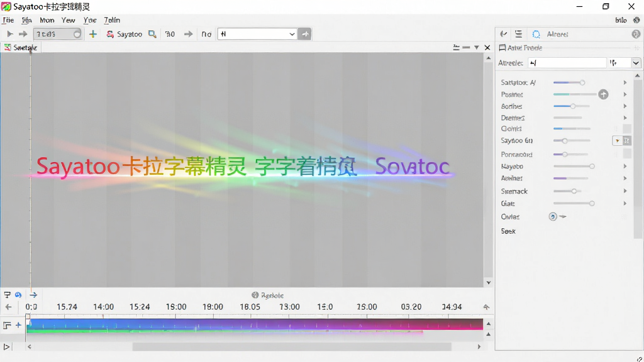Click the round help icon in right panel header
This screenshot has width=644, height=362.
[x=636, y=34]
